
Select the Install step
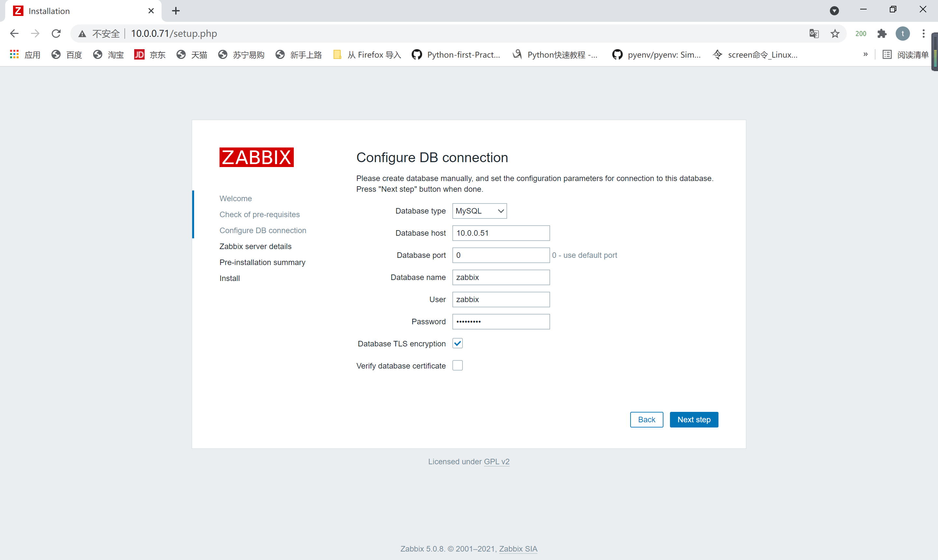pos(230,278)
